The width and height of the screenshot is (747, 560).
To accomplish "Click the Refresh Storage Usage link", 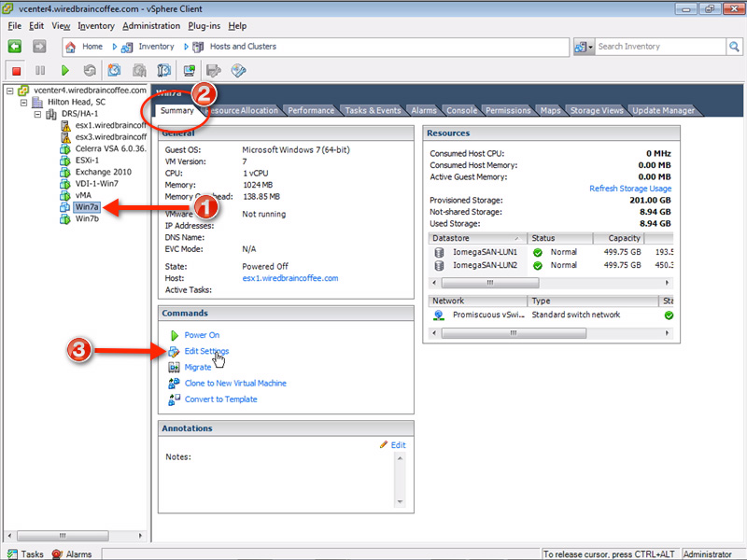I will (x=630, y=188).
